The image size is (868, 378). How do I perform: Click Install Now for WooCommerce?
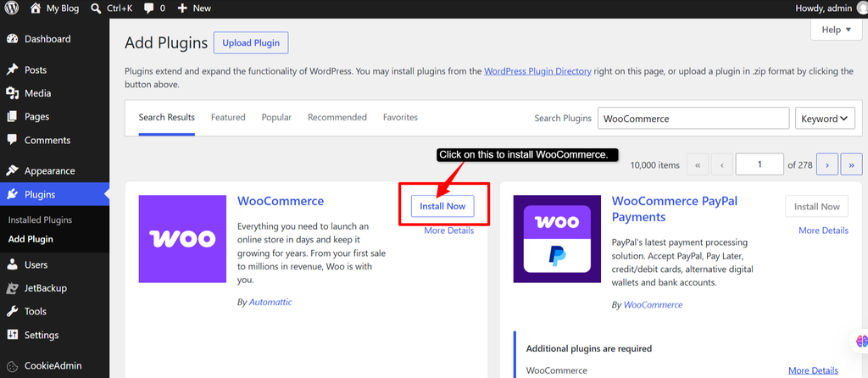pos(442,206)
